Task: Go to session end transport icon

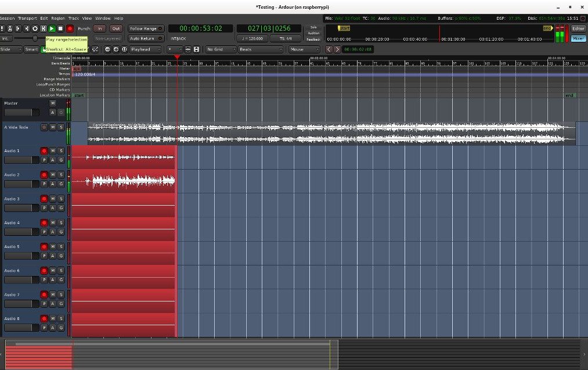Action: pyautogui.click(x=26, y=28)
